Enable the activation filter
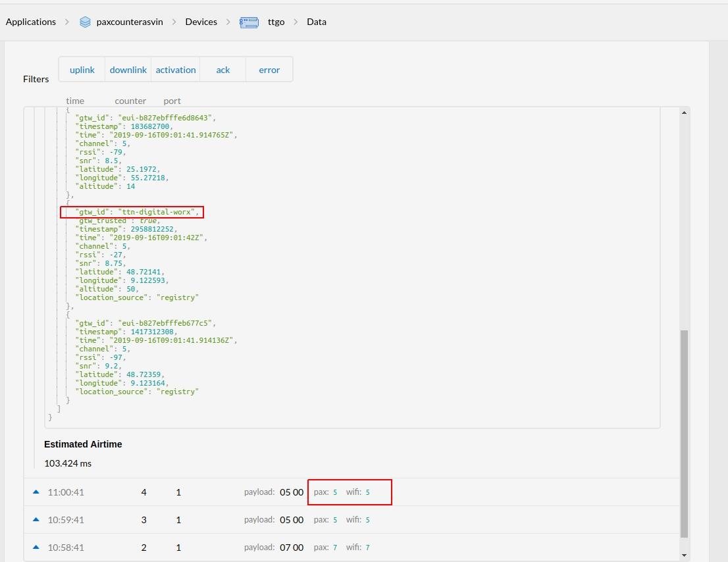The height and width of the screenshot is (562, 728). coord(176,70)
